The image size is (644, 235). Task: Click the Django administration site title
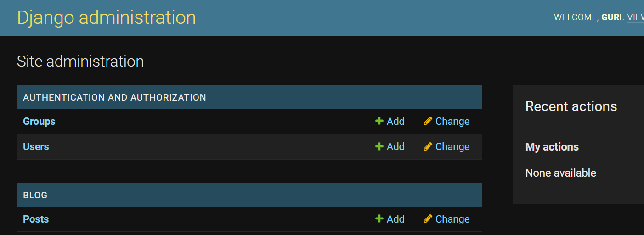point(107,18)
